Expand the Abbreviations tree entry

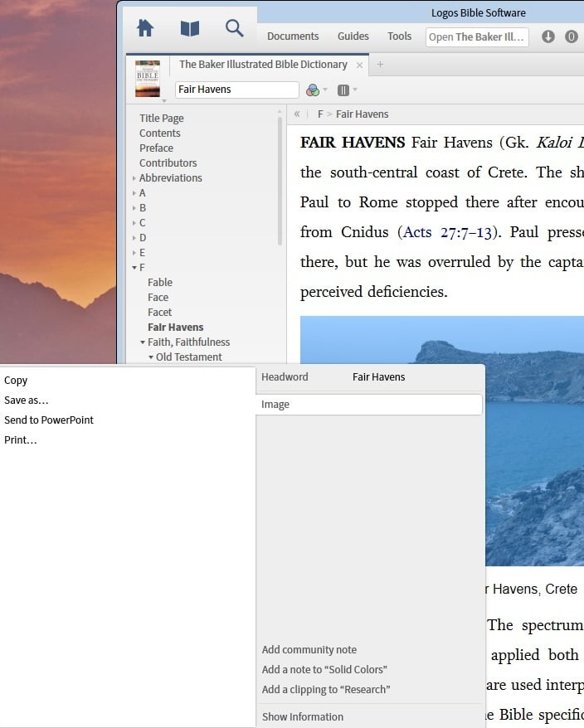coord(134,178)
